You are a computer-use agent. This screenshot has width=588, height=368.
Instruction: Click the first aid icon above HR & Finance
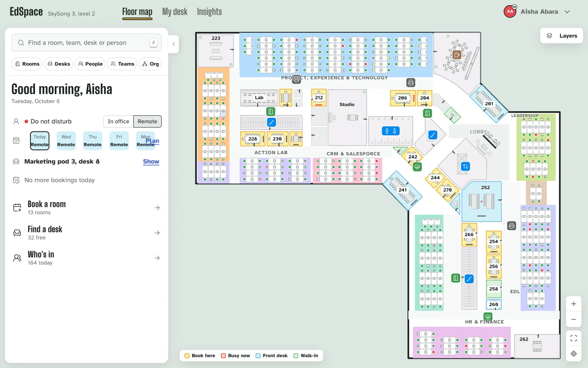[488, 316]
